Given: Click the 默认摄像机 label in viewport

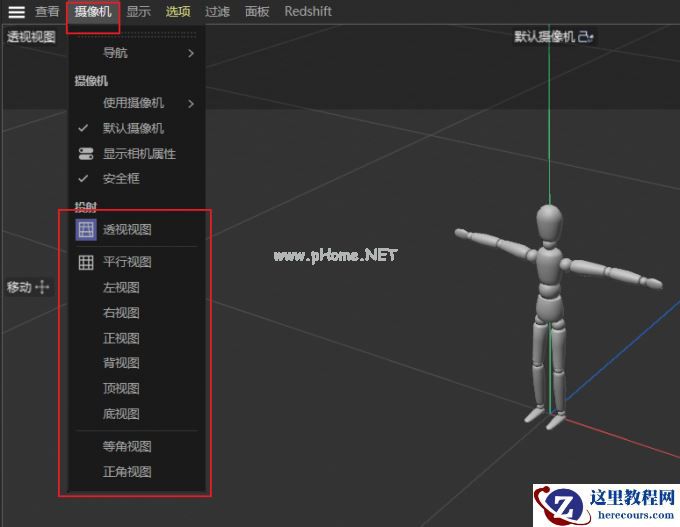Looking at the screenshot, I should coord(545,37).
